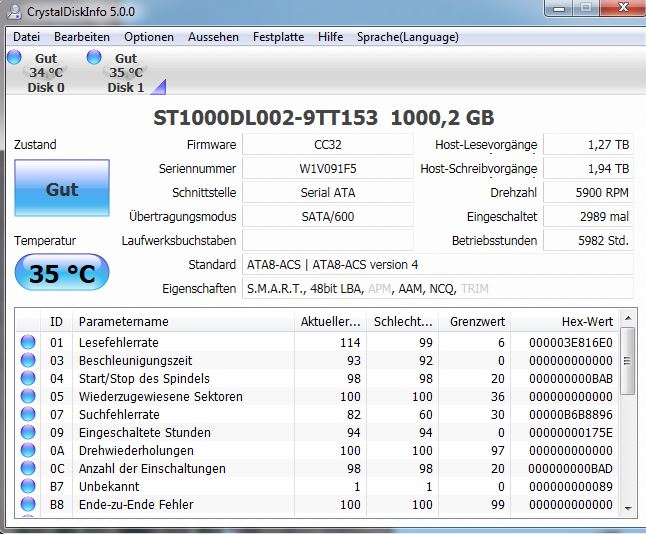Click status icon for Anzahl der Einschaltungen

tap(28, 468)
